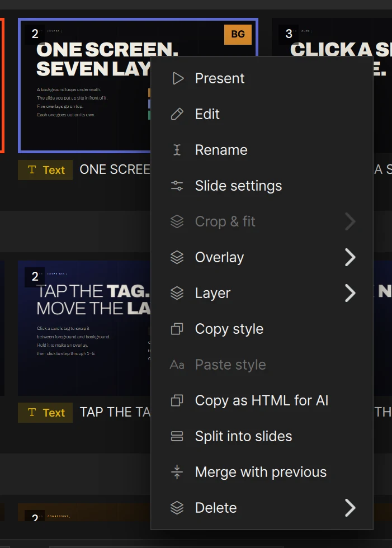The height and width of the screenshot is (548, 392).
Task: Click the Crop & fit layers icon
Action: coord(177,221)
